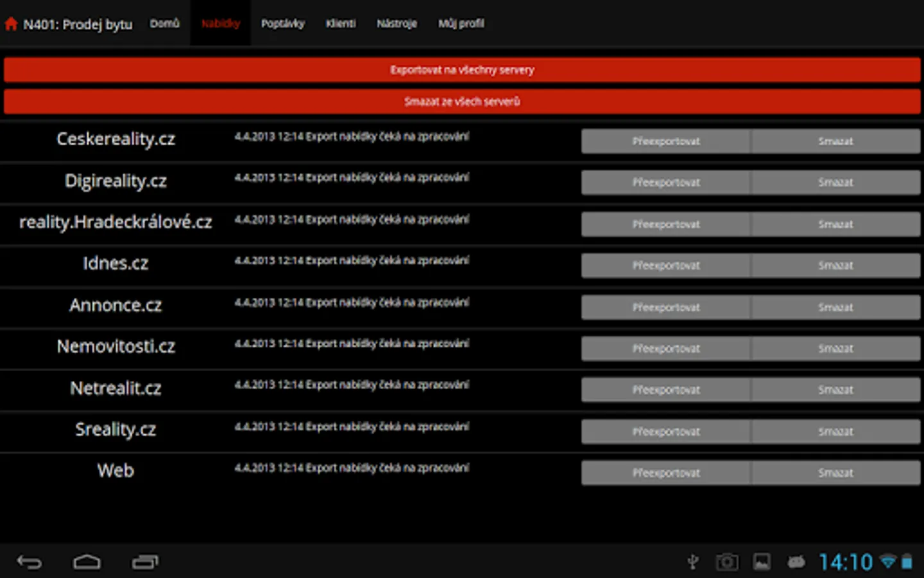Open the Nástroje menu

click(397, 24)
